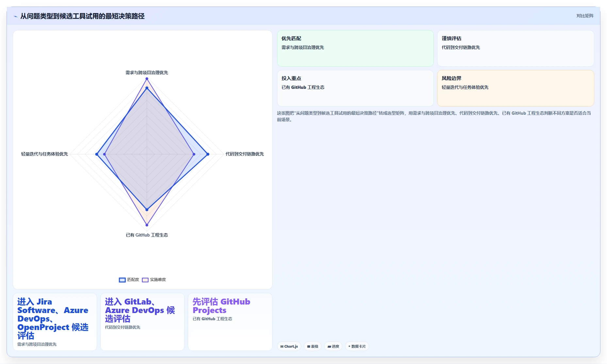This screenshot has height=364, width=607.
Task: Click radar axis label 代码到交付链路优先
Action: click(x=245, y=154)
